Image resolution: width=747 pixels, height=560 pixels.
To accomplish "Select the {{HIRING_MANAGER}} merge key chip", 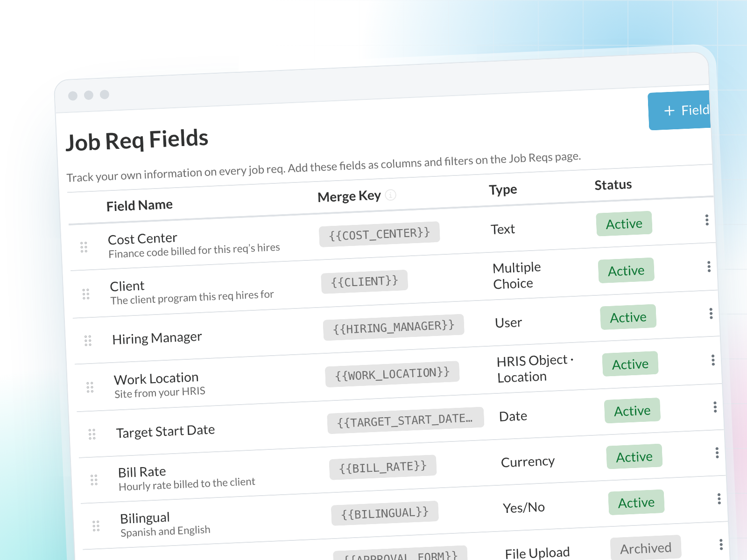I will point(394,327).
